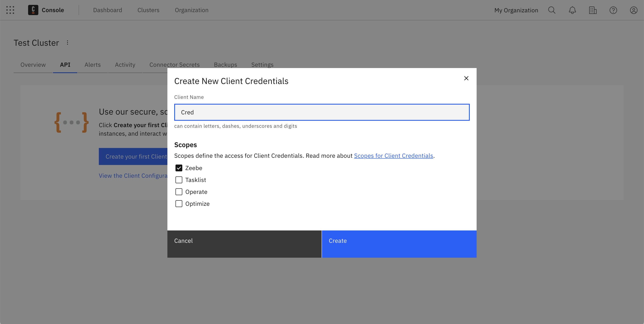Close the Create New Client Credentials dialog

pyautogui.click(x=466, y=78)
